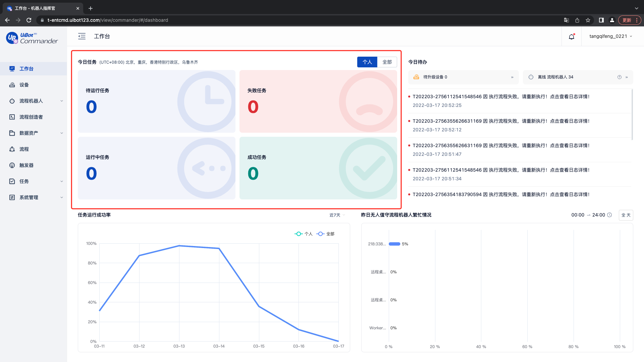
Task: Click the 任务 checklist icon in sidebar
Action: [12, 181]
